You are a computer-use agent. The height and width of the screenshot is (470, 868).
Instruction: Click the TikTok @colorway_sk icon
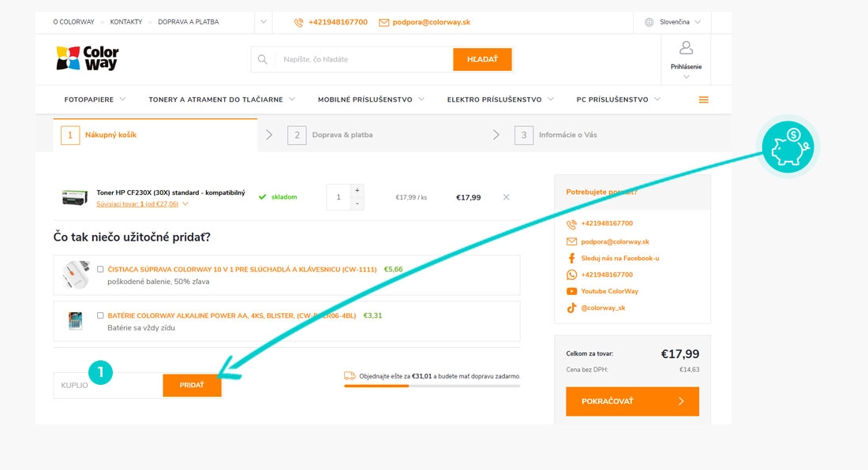click(571, 308)
